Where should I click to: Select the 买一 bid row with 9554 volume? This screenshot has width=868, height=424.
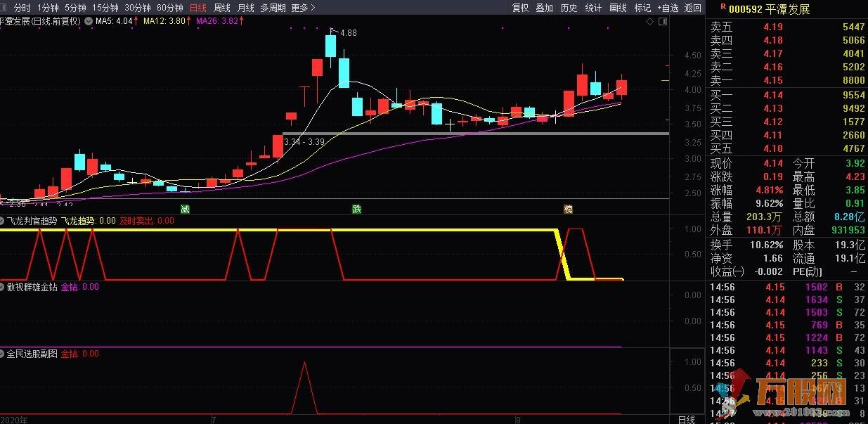pos(786,95)
